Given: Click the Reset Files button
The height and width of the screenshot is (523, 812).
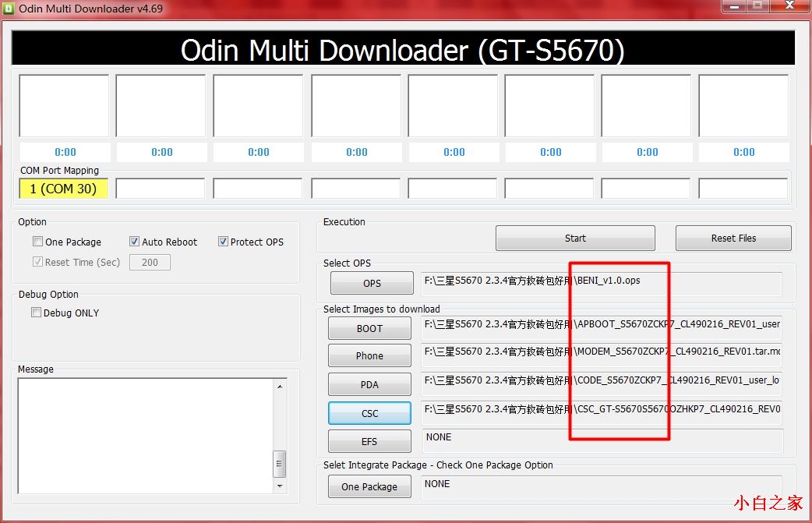Looking at the screenshot, I should pyautogui.click(x=733, y=239).
